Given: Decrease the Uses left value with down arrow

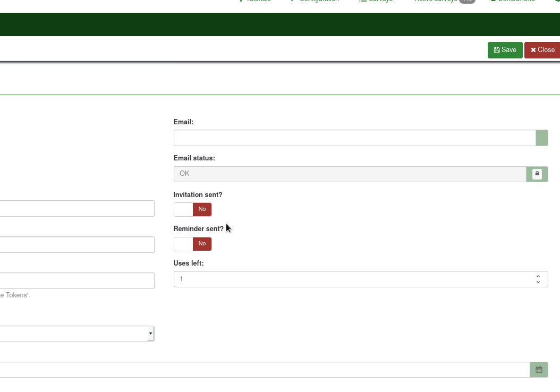Looking at the screenshot, I should pos(538,282).
